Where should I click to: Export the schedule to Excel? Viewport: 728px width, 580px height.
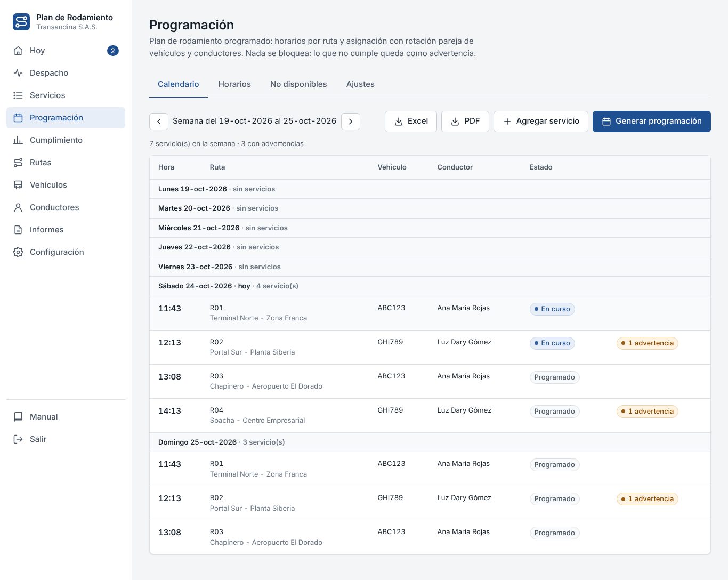411,122
